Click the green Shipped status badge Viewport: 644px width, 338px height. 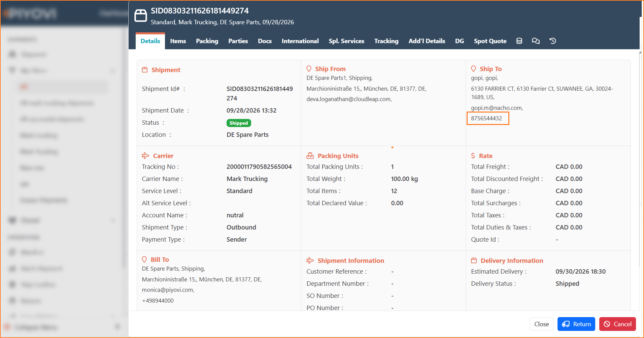coord(239,123)
